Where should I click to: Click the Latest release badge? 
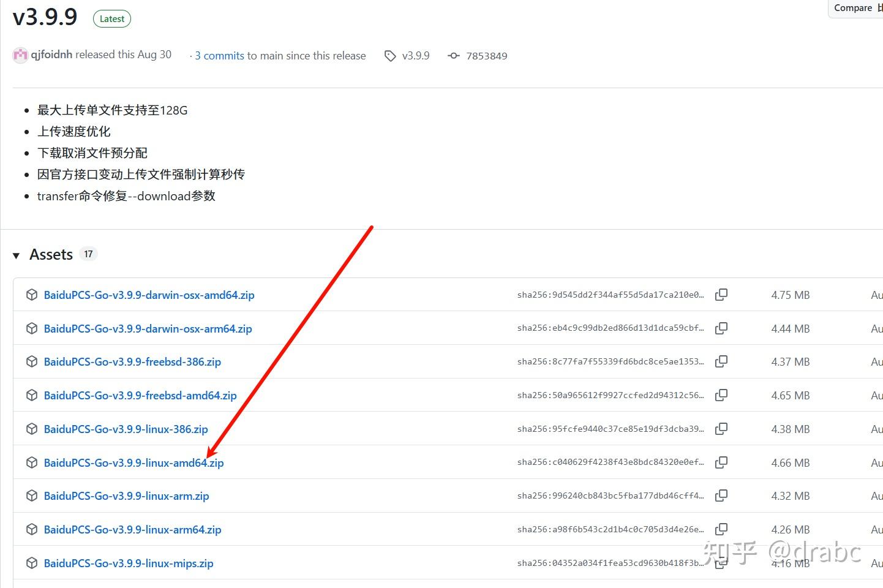pos(111,18)
